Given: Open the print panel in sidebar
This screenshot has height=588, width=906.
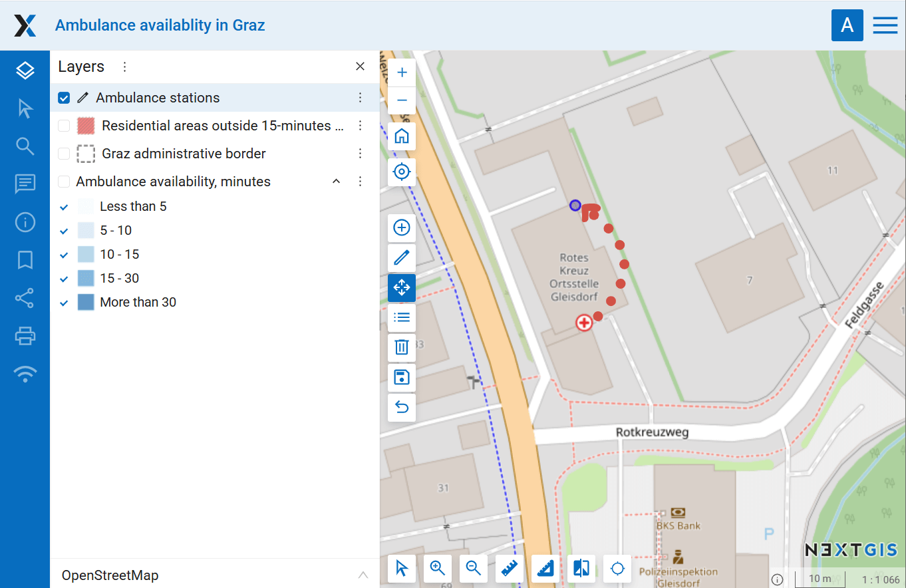Looking at the screenshot, I should [x=25, y=336].
